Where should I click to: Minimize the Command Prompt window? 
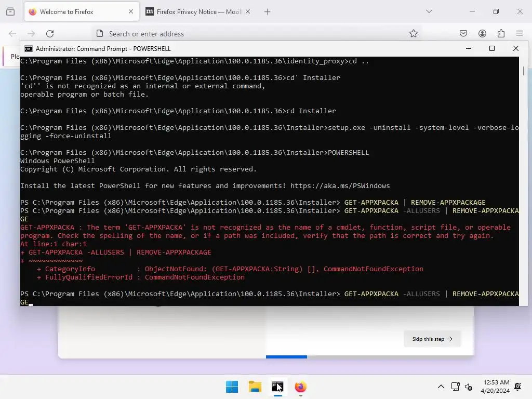click(469, 48)
